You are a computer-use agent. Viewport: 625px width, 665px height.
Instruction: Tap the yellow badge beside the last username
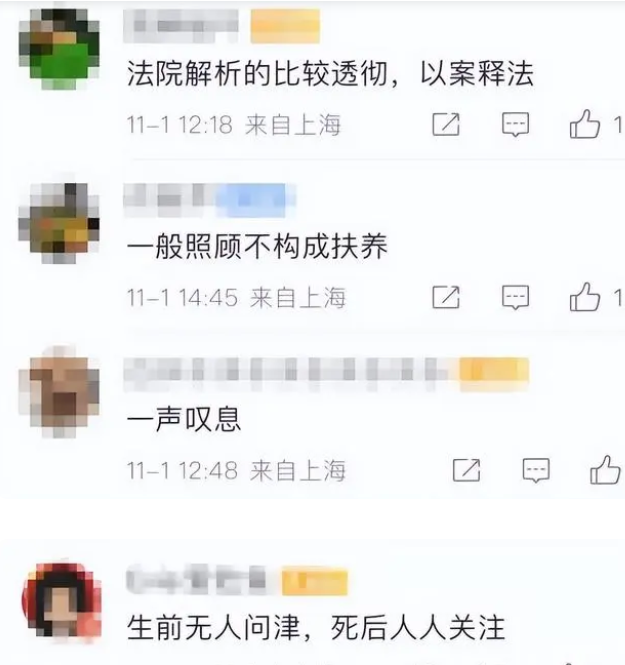point(315,581)
